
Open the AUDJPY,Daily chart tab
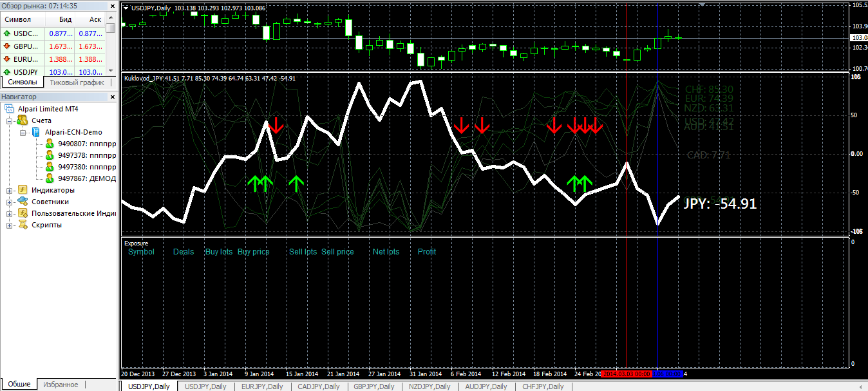(486, 386)
